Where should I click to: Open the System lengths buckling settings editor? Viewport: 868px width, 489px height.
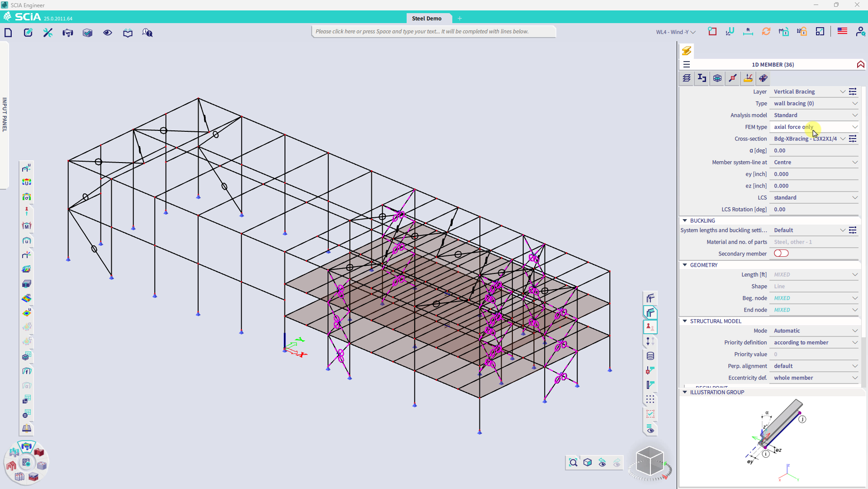click(x=853, y=230)
